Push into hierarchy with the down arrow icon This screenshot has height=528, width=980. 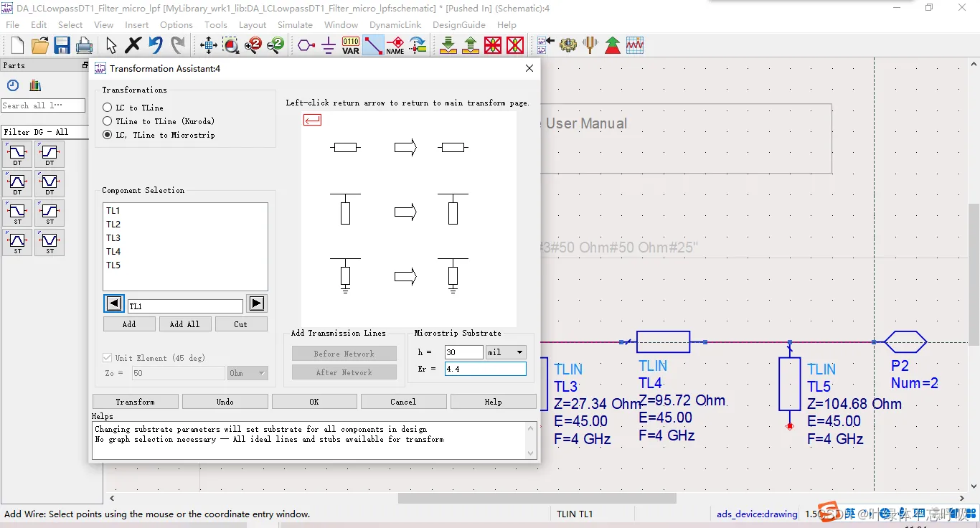(x=448, y=46)
